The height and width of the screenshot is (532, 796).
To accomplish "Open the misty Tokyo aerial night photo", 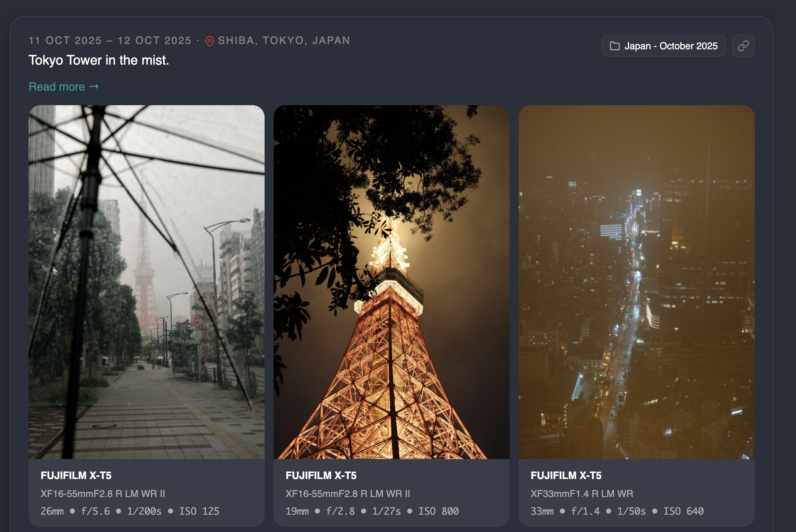I will pos(636,282).
